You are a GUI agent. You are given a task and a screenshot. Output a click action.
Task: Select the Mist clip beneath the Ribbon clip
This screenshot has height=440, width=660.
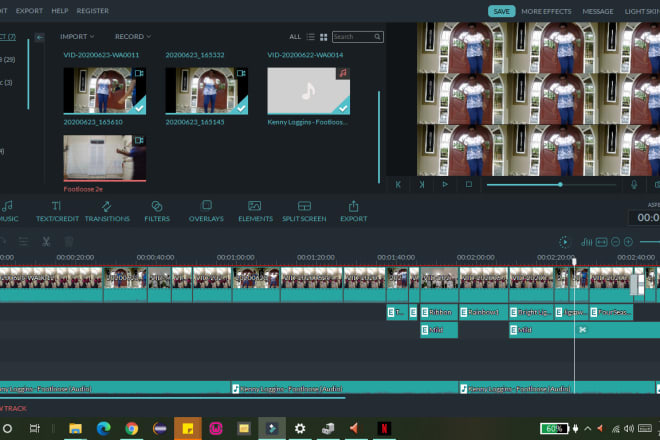[x=439, y=330]
